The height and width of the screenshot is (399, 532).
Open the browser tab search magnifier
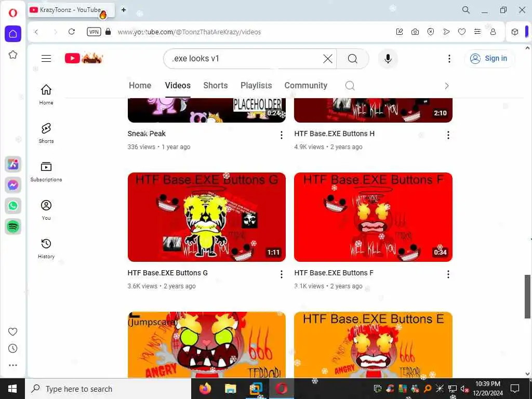pos(466,10)
